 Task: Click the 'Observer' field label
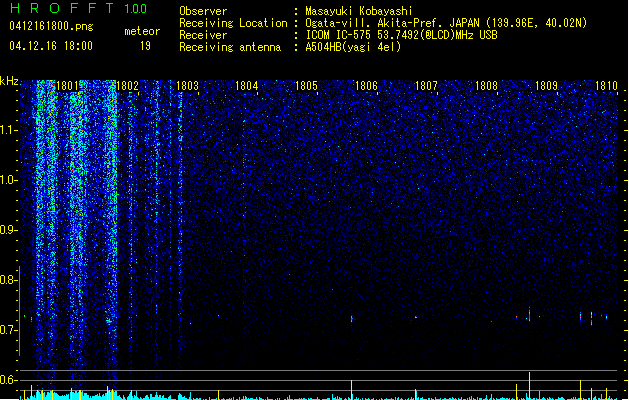203,11
